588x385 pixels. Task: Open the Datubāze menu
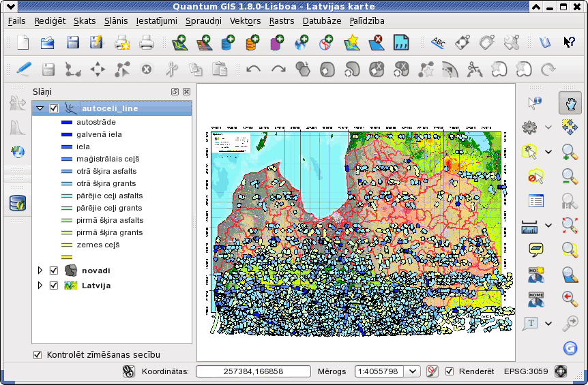[x=322, y=21]
